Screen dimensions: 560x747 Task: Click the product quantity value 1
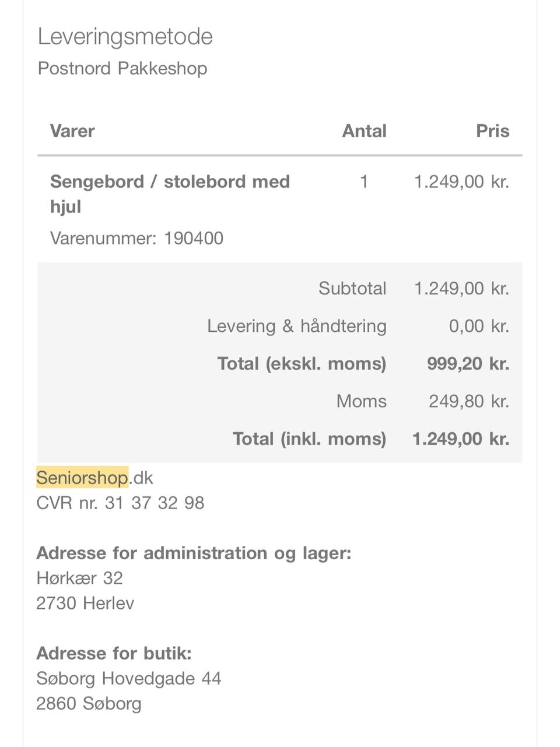pos(364,181)
